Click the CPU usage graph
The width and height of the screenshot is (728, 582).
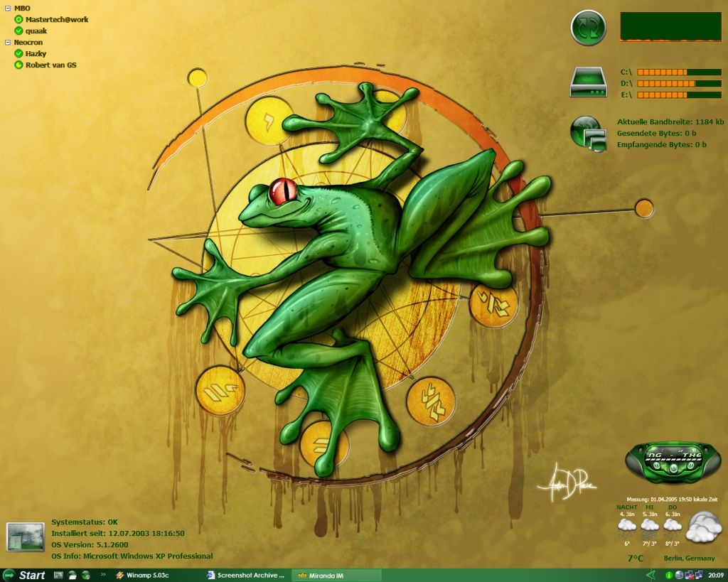(670, 27)
